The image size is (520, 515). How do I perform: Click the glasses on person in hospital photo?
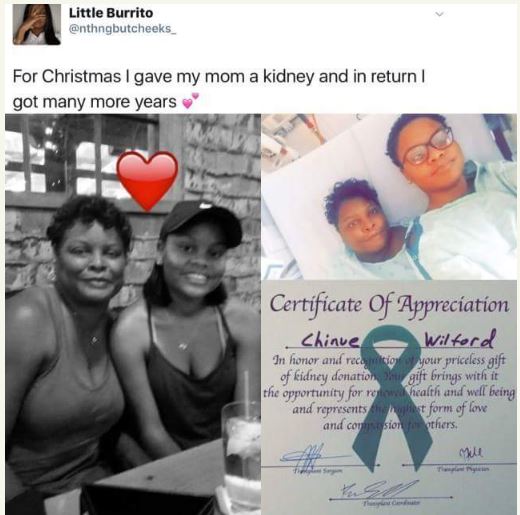[x=429, y=146]
